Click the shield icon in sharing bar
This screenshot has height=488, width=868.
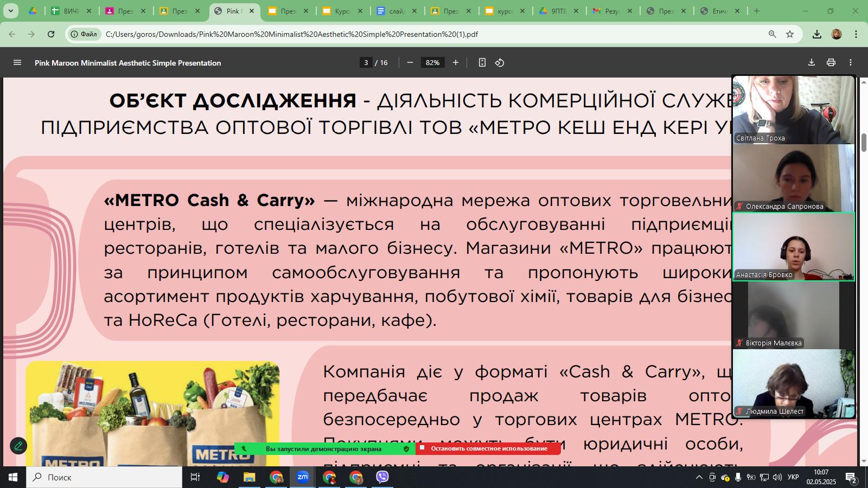point(406,449)
